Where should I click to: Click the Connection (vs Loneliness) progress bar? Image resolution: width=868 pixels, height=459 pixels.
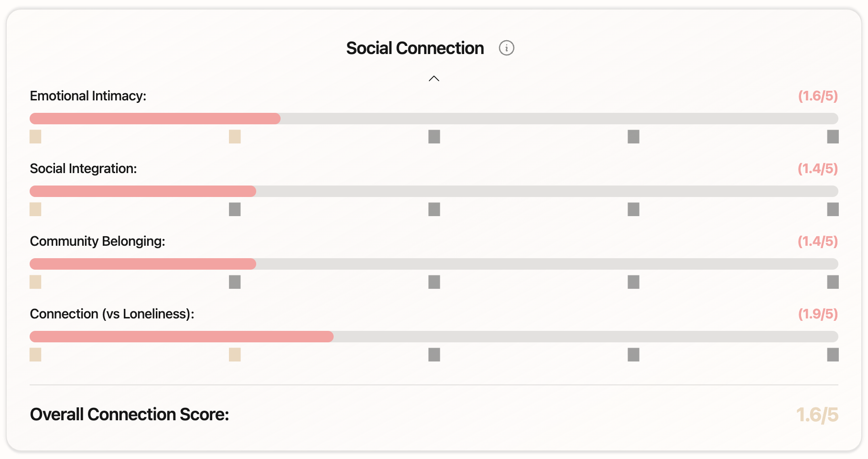click(434, 337)
